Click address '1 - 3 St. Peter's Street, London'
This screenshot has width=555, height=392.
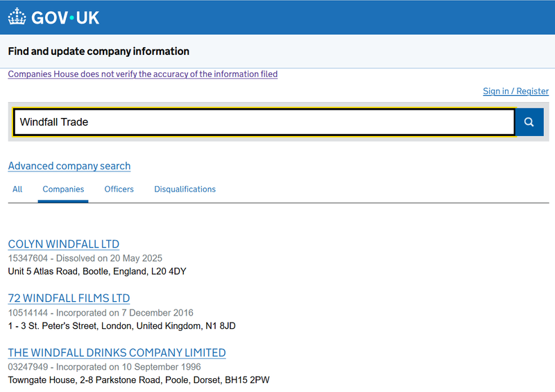[70, 326]
